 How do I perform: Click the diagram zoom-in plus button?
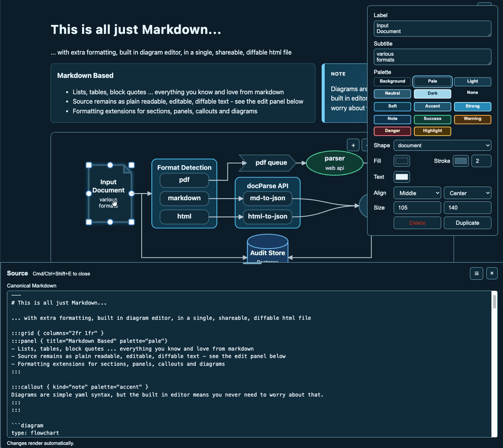tap(353, 145)
